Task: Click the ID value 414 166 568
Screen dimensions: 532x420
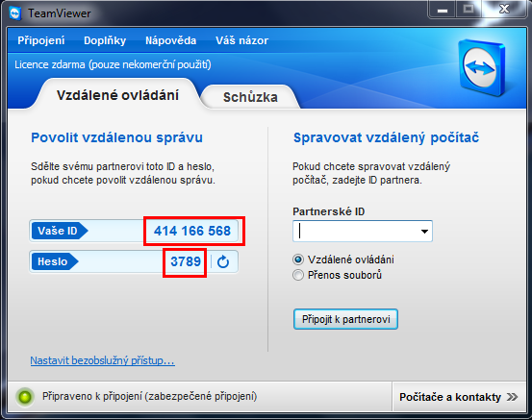Action: point(192,231)
